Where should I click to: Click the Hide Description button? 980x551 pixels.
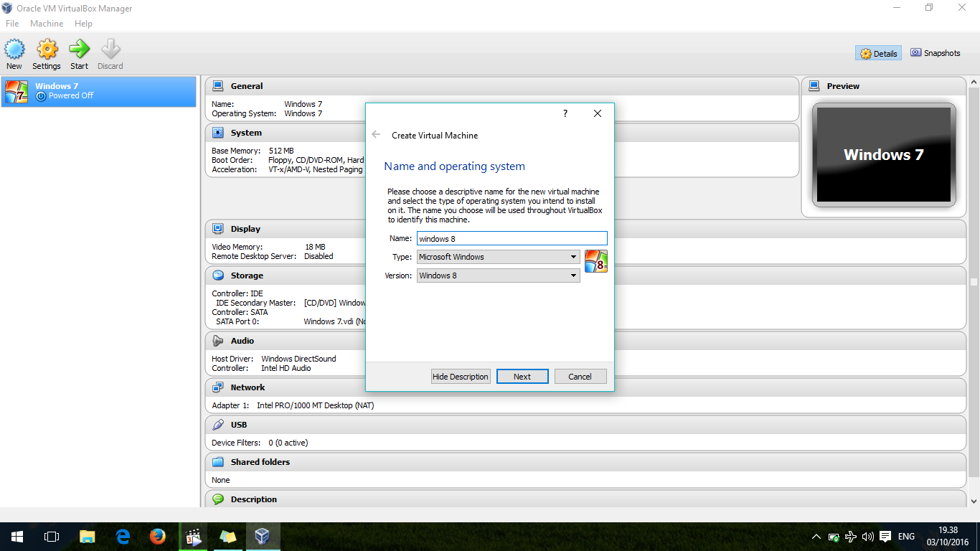click(x=461, y=377)
